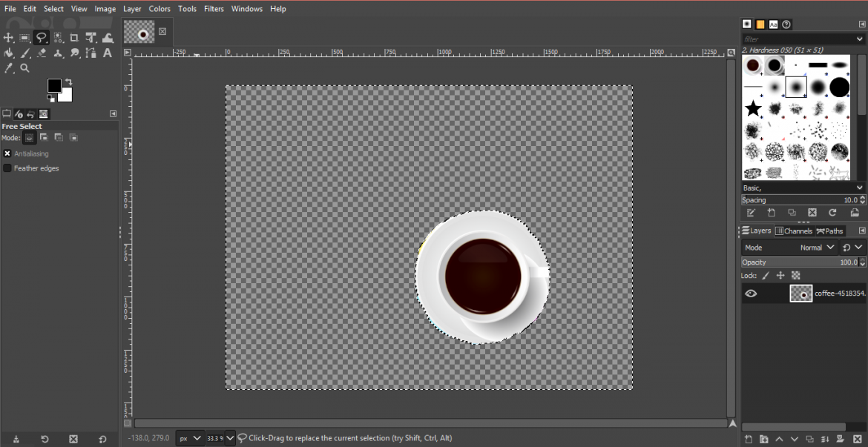Select the Crop tool
Image resolution: width=868 pixels, height=447 pixels.
tap(73, 38)
